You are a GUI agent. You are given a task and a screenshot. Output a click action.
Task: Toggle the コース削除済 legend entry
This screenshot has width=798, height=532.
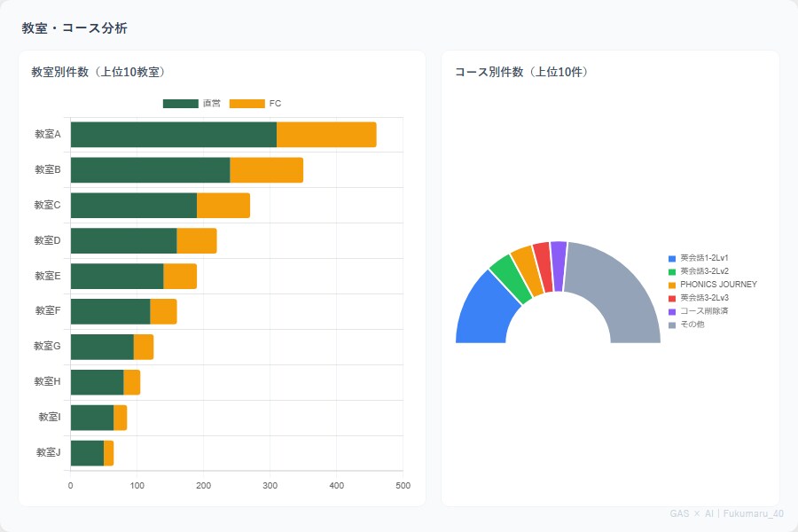[699, 311]
